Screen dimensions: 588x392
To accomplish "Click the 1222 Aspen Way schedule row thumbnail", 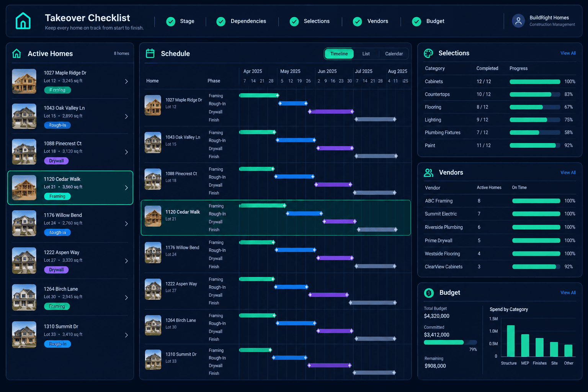I will (x=153, y=289).
